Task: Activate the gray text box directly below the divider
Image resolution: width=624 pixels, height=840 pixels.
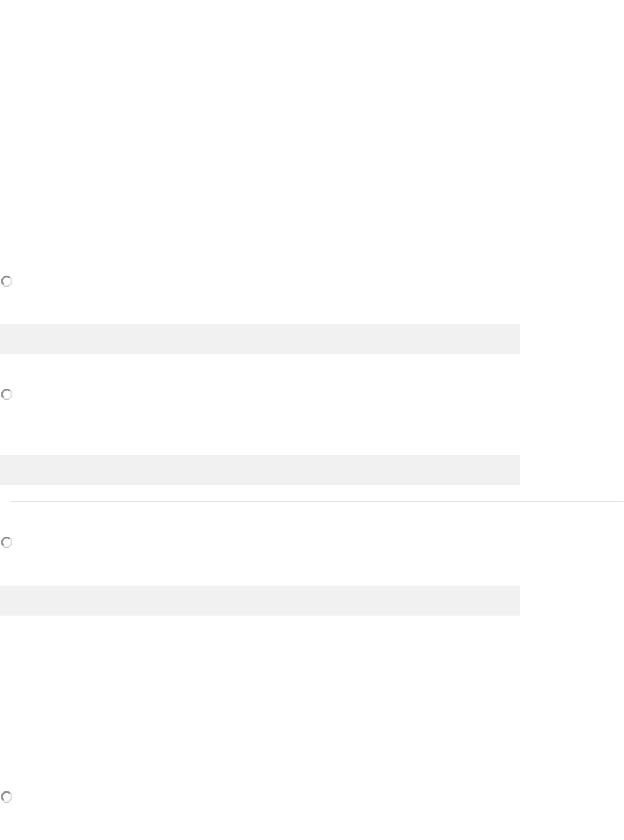Action: (x=260, y=600)
